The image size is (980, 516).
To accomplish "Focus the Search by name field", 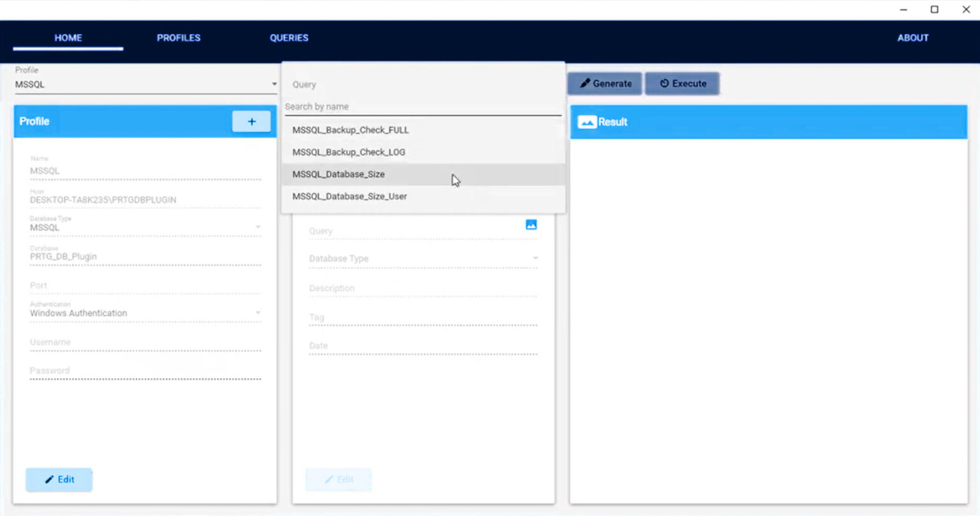I will pyautogui.click(x=421, y=107).
